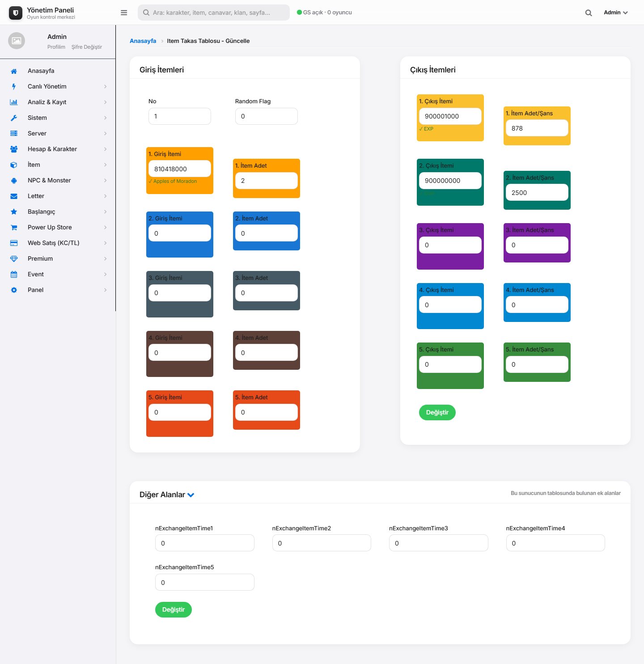Click the search magnifier icon near Admin

(589, 13)
